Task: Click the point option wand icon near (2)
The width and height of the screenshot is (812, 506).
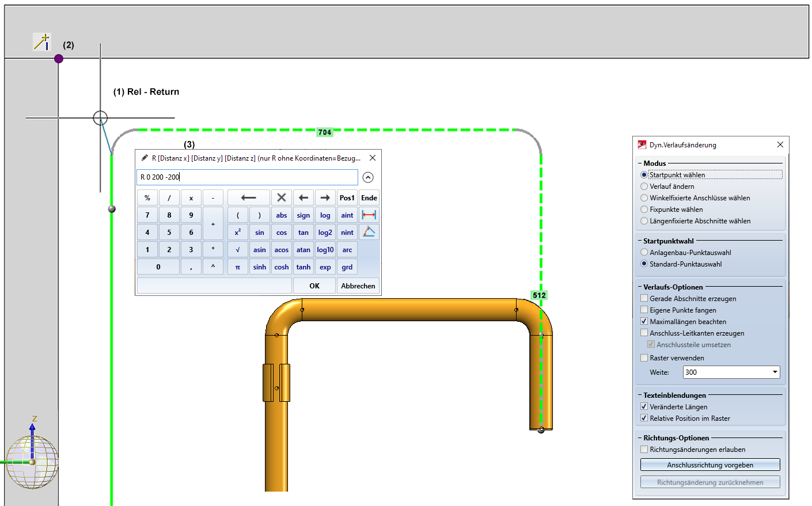Action: pyautogui.click(x=41, y=42)
